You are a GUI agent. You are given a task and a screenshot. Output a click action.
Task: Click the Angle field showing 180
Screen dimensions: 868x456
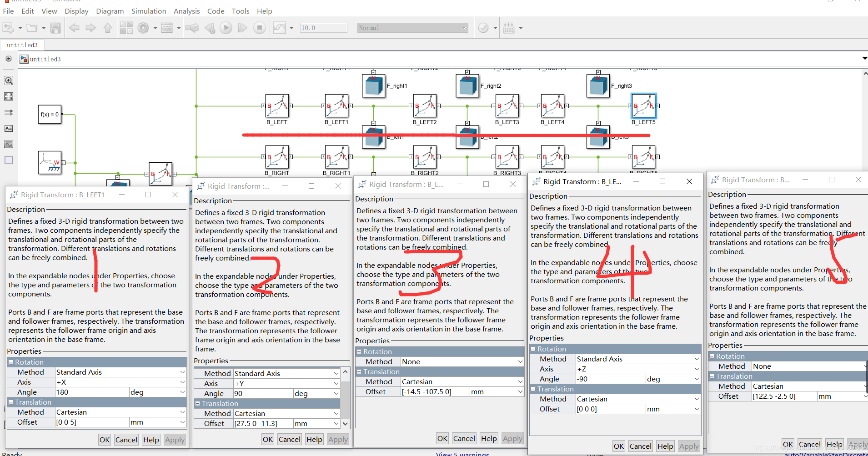92,392
